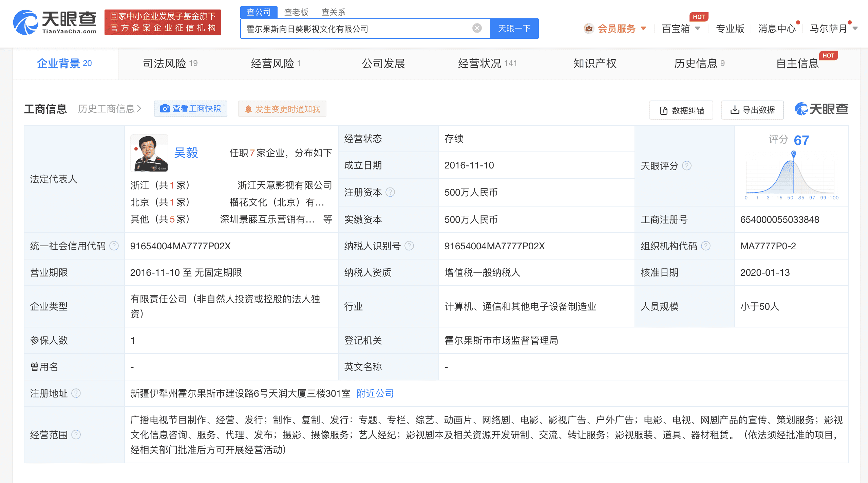Click the download icon on 导出数据
This screenshot has width=868, height=483.
pyautogui.click(x=735, y=110)
